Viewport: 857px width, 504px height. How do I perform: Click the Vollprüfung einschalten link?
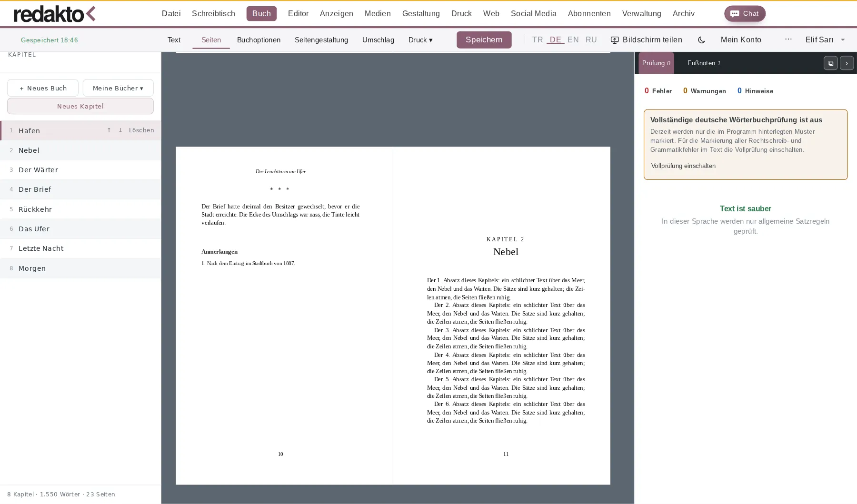click(x=683, y=166)
